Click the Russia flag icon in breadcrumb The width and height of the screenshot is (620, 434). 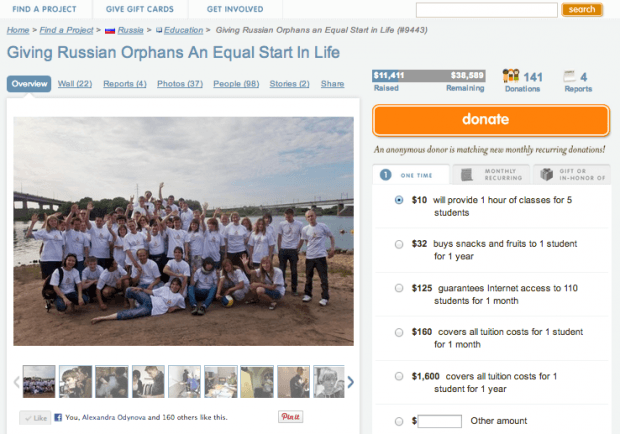tap(110, 30)
